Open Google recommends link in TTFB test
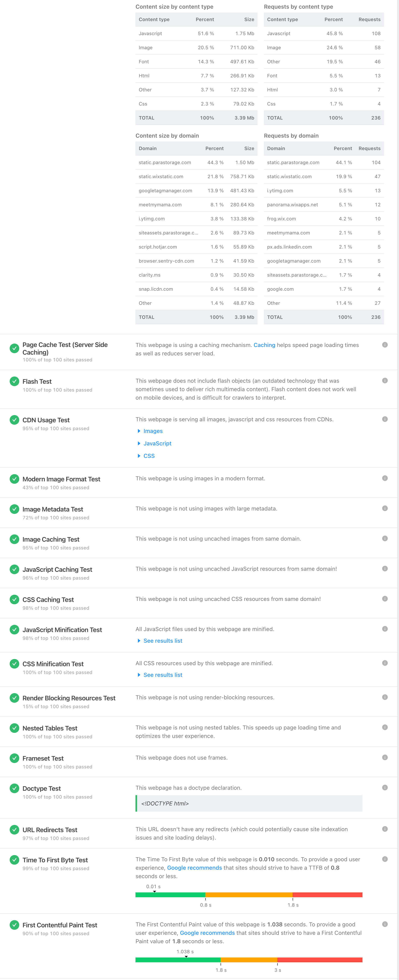The image size is (399, 980). coord(194,868)
